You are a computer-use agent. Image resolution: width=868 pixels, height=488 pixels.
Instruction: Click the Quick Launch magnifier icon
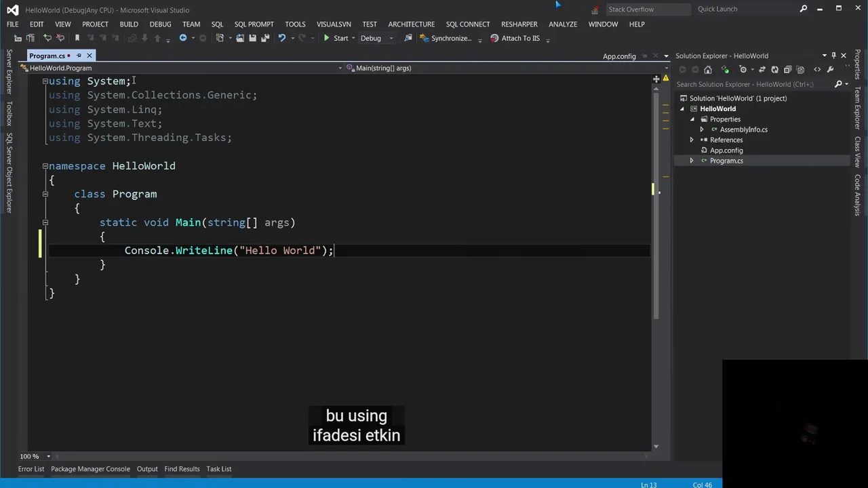804,9
